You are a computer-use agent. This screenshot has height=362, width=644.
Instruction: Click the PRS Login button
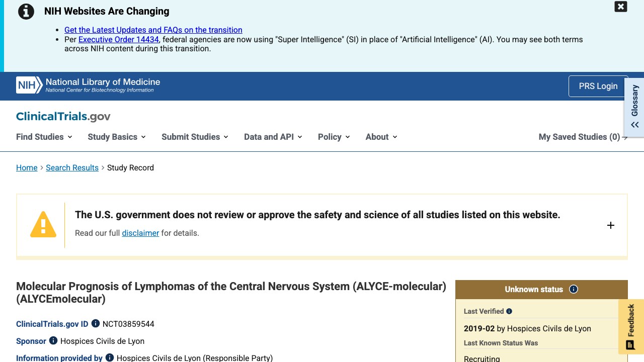tap(598, 86)
